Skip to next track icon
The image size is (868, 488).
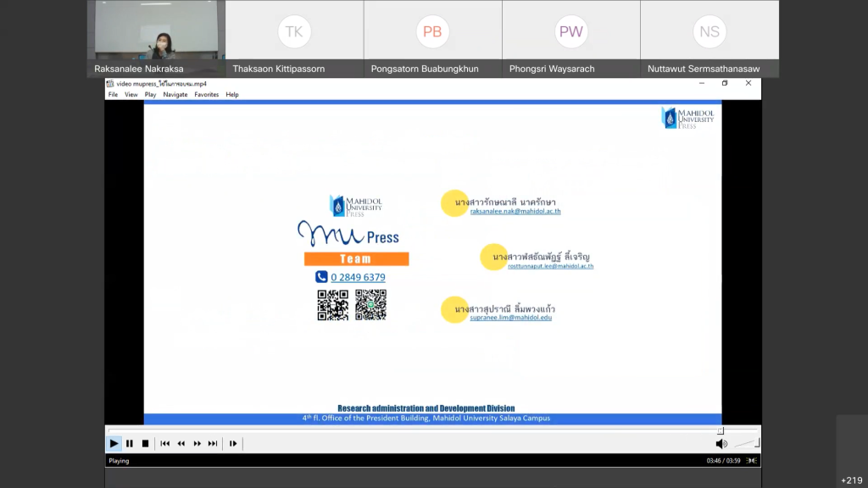point(213,443)
